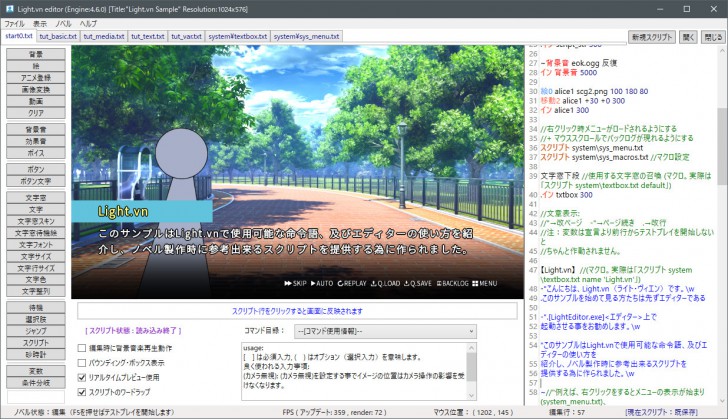Switch to the tut_text.txt tab

[x=148, y=36]
